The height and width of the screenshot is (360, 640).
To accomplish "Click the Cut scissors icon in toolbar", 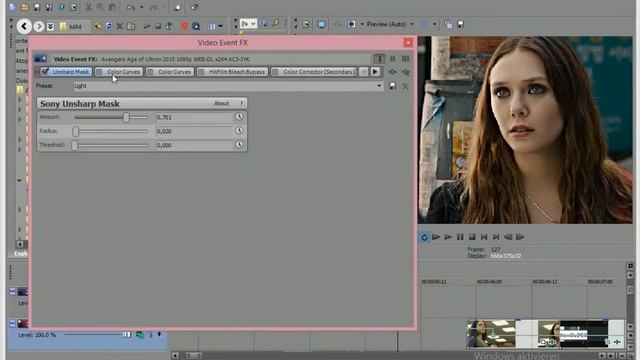I will 88,7.
